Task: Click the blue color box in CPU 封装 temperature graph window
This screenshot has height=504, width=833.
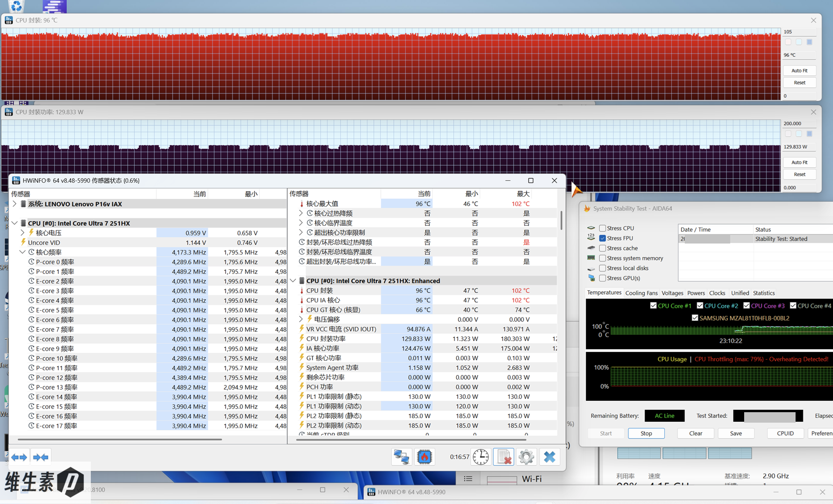Action: (x=810, y=42)
